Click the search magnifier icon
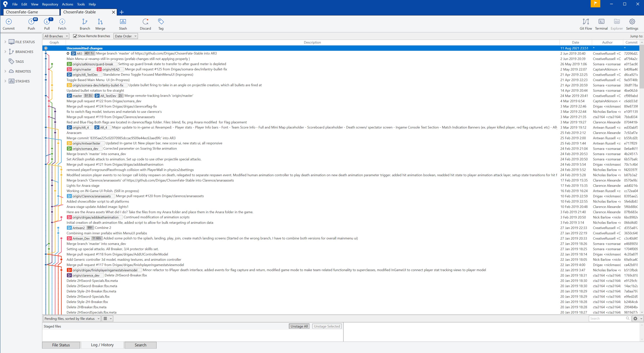Screen dimensions: 644x353 click(627, 318)
